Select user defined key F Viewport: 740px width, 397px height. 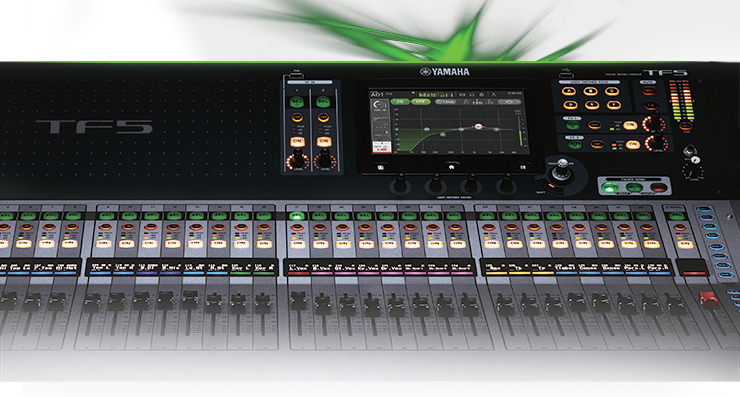[614, 105]
